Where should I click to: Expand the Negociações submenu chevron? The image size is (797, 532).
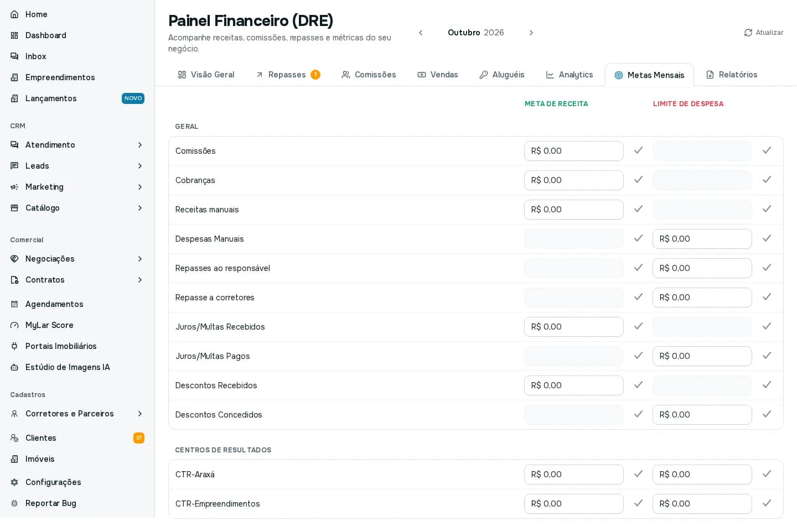[140, 259]
